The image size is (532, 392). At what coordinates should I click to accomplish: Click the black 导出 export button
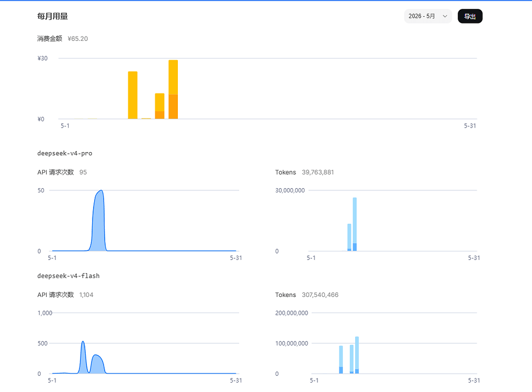470,16
